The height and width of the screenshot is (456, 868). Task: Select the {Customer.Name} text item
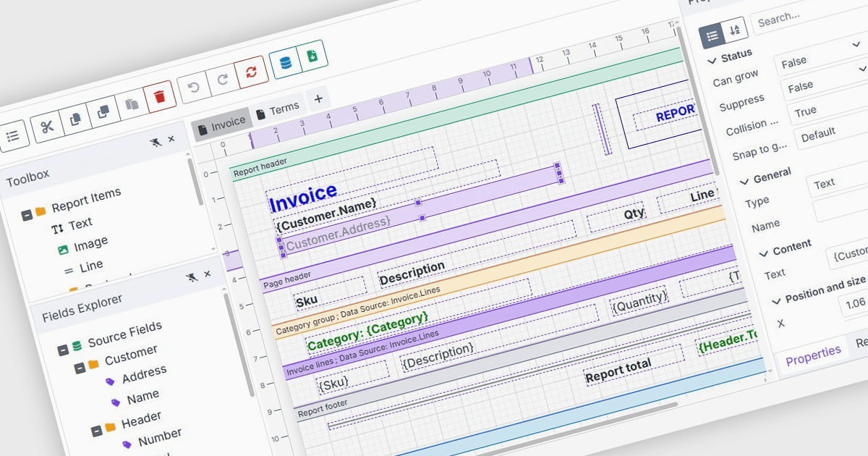click(325, 215)
